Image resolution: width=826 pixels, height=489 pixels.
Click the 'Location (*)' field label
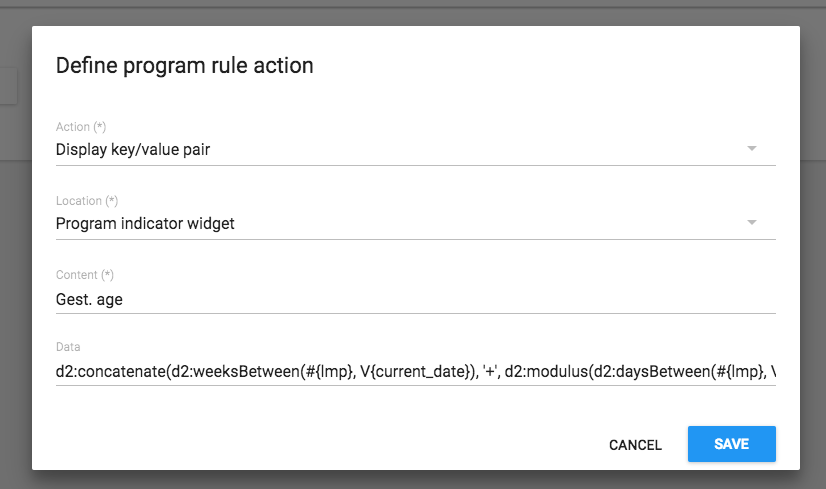(x=87, y=201)
